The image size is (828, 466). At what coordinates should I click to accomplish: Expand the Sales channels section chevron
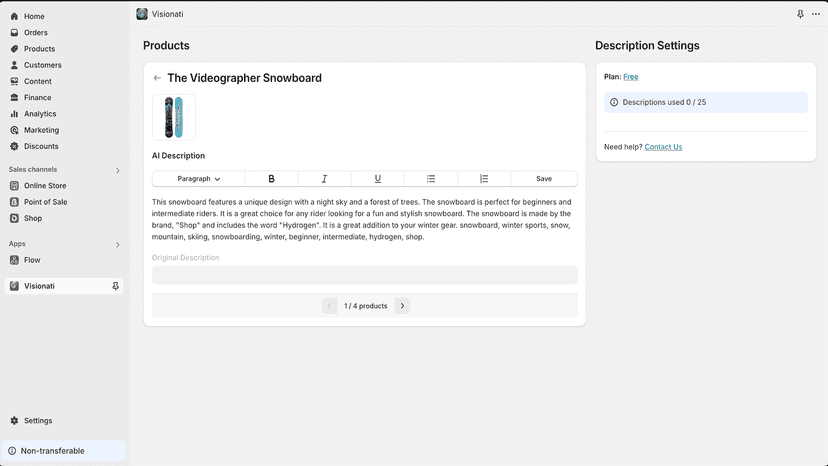coord(117,170)
